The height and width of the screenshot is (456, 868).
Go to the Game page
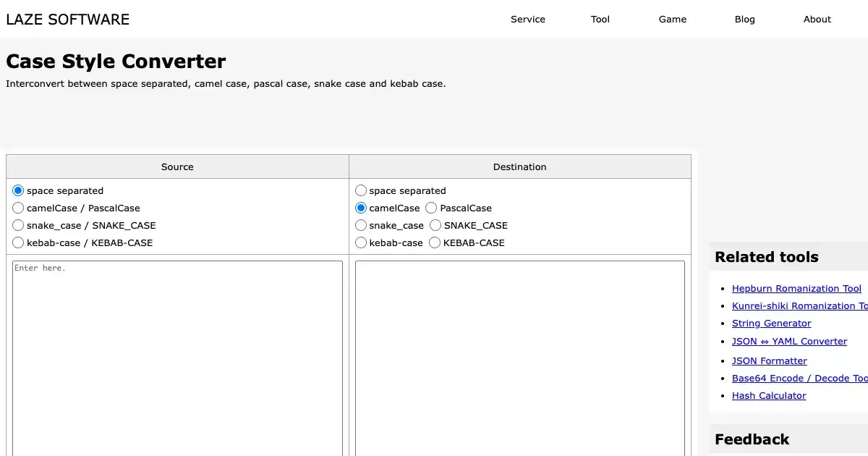pos(672,20)
